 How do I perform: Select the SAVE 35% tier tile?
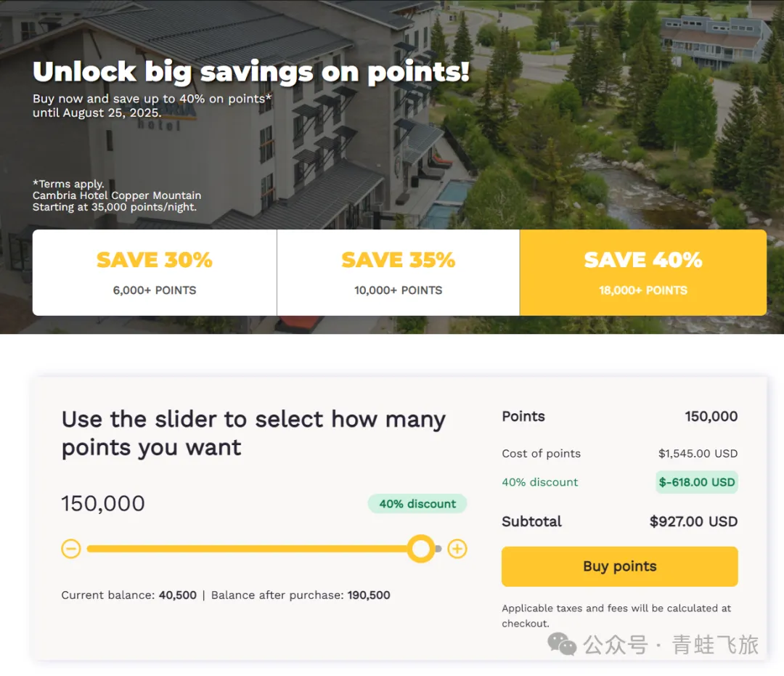point(398,273)
